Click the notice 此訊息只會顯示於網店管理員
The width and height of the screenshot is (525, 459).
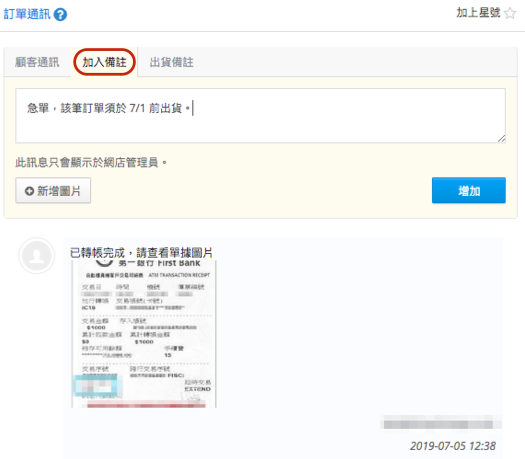[x=91, y=163]
